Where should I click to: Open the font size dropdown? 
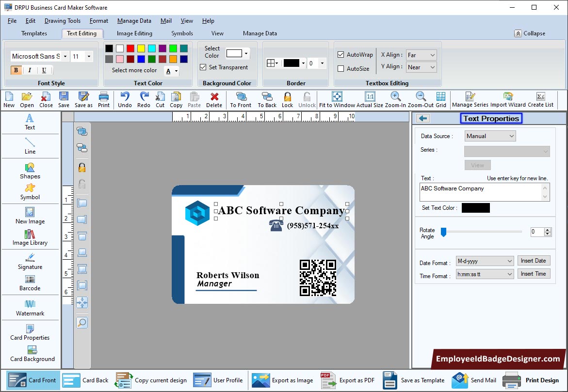[x=89, y=56]
